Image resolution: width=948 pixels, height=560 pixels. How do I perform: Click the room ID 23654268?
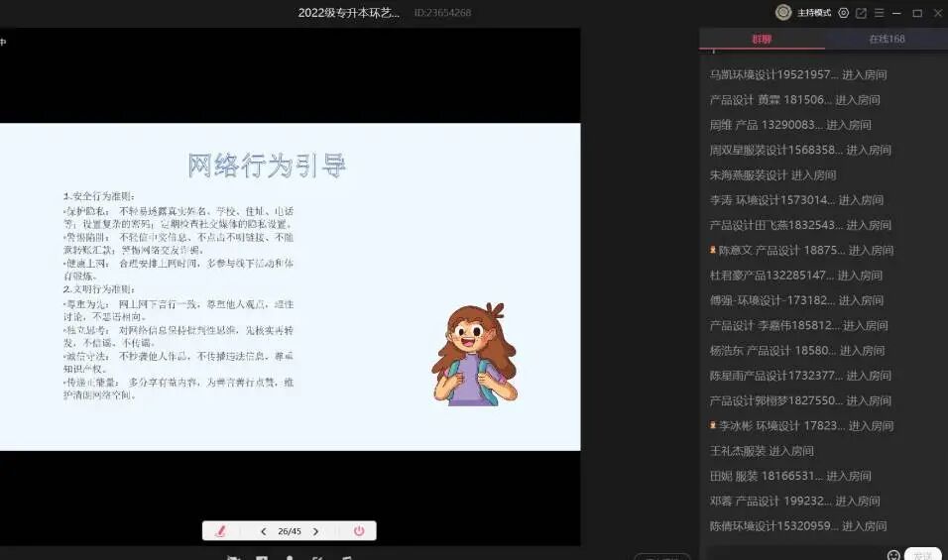[442, 13]
